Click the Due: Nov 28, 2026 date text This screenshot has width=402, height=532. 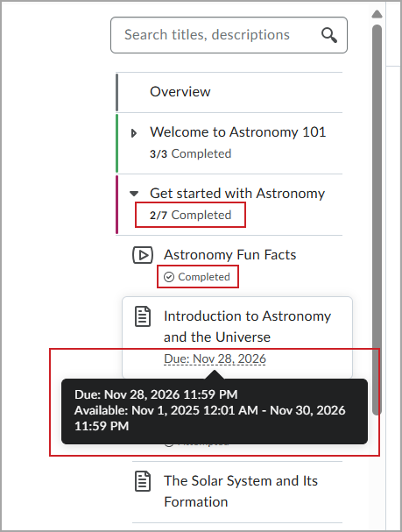[x=215, y=359]
